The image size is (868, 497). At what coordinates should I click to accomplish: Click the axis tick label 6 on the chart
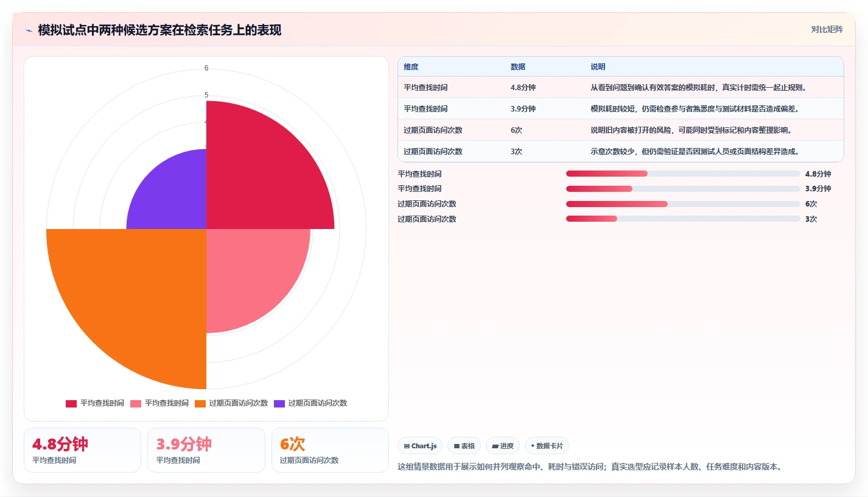point(206,68)
